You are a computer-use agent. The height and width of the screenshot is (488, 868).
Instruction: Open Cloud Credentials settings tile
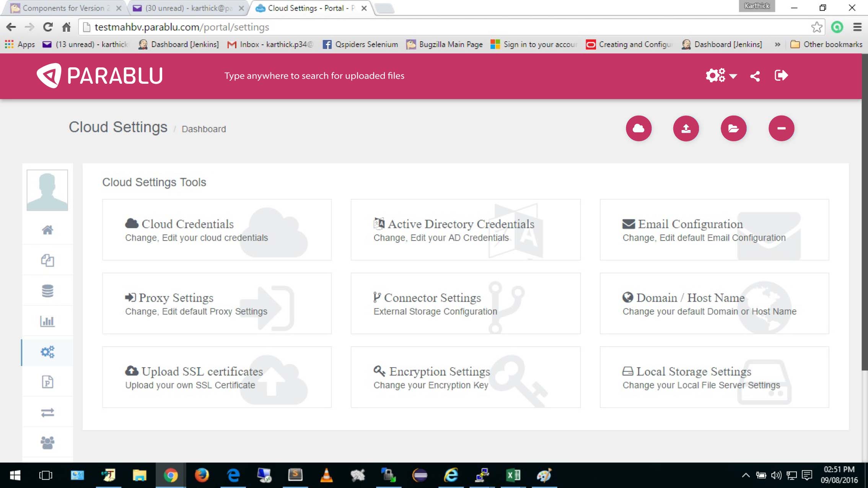click(x=217, y=230)
